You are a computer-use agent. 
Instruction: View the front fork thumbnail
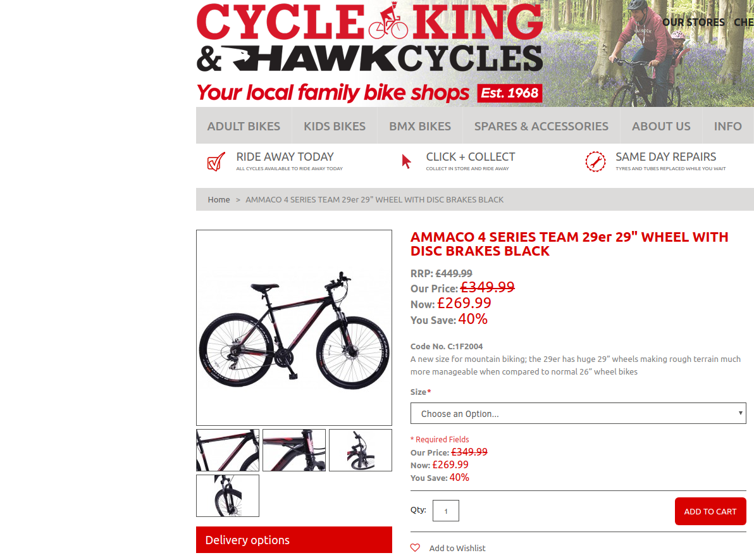(228, 496)
